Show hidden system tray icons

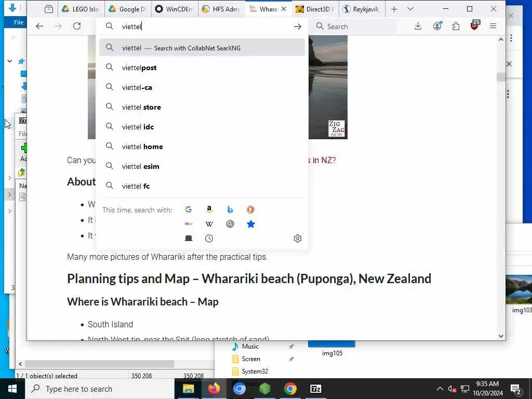click(x=440, y=389)
